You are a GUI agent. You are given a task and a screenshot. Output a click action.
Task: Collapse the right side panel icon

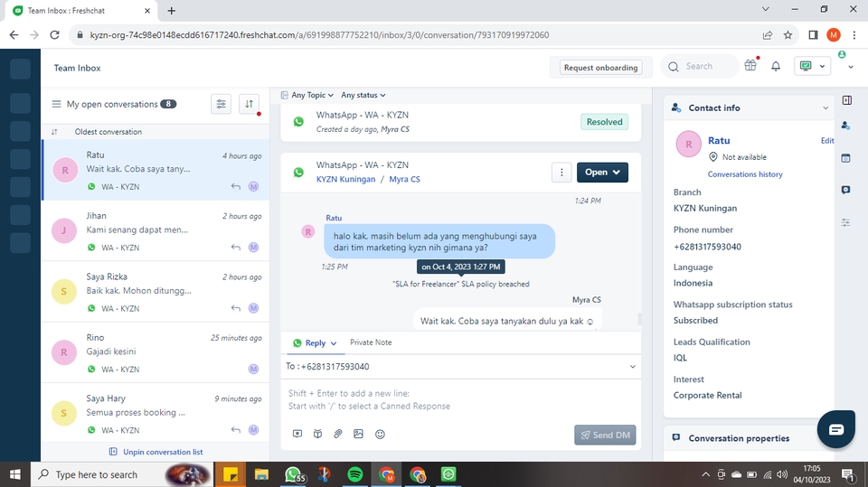click(x=846, y=100)
